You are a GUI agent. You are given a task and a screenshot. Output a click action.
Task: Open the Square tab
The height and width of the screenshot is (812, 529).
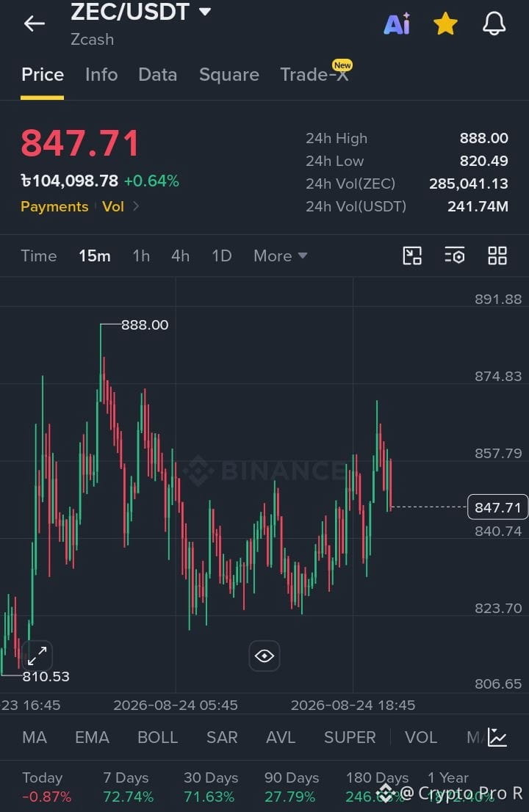(x=229, y=75)
